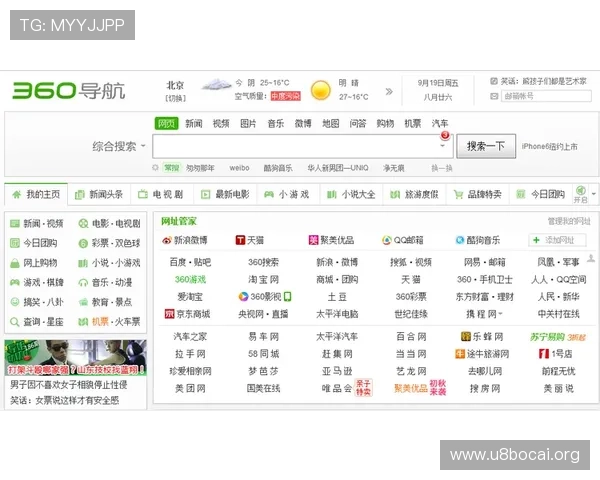Click the green plus icon for 添加网址

536,240
